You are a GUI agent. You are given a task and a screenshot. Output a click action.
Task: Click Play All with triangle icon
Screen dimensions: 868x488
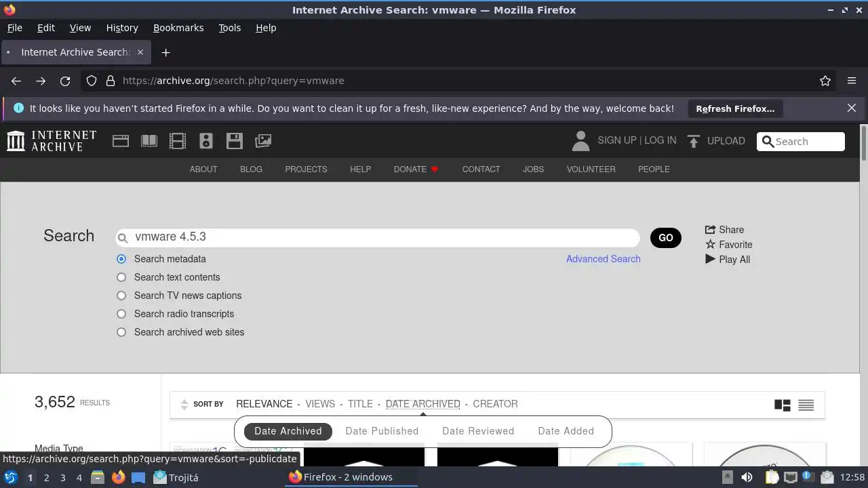pyautogui.click(x=728, y=260)
